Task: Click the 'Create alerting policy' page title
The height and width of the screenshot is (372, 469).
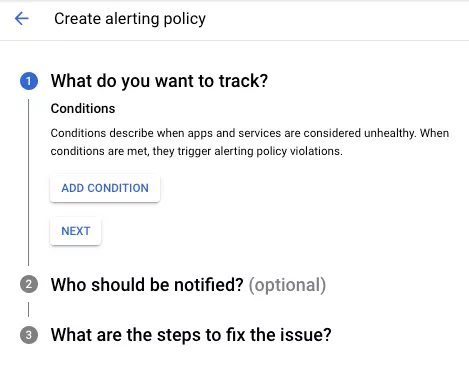Action: (130, 19)
